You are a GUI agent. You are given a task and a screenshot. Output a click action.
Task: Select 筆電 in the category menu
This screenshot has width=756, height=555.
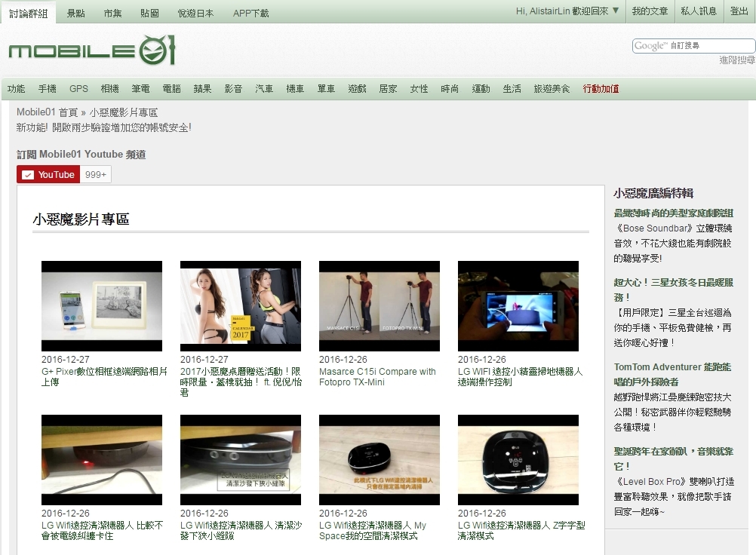pos(141,89)
